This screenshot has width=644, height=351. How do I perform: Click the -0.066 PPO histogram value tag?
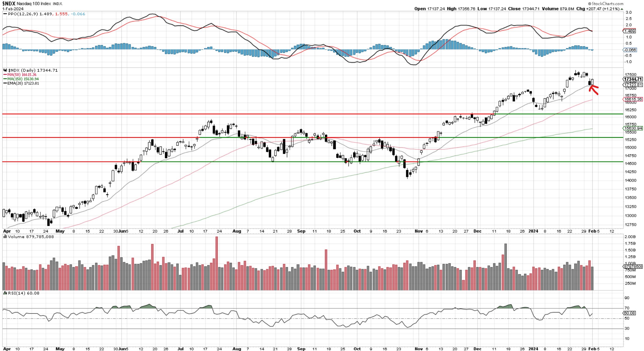pyautogui.click(x=629, y=50)
